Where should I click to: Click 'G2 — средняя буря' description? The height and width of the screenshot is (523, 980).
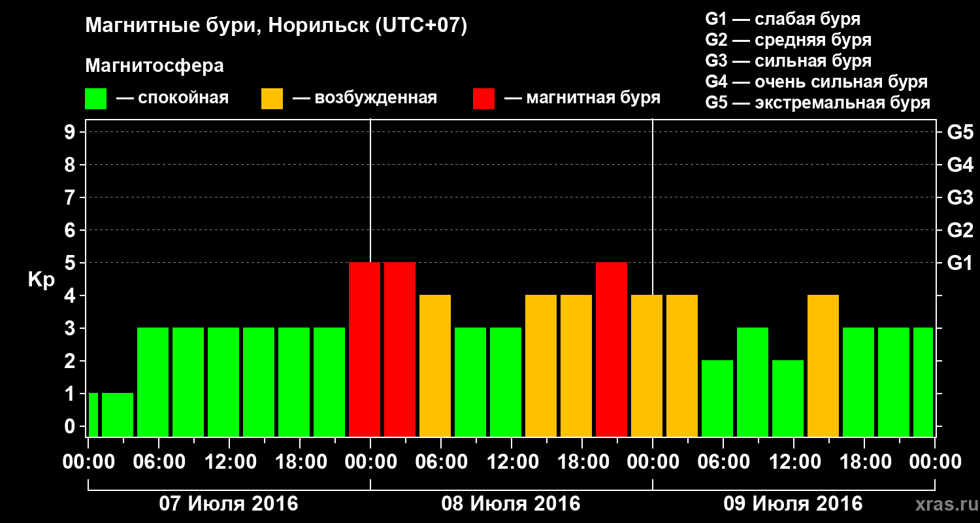[789, 40]
